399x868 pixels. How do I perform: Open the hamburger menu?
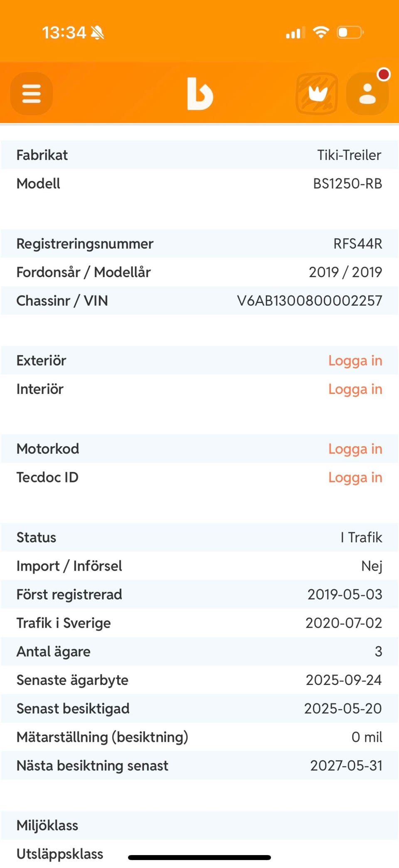pyautogui.click(x=32, y=94)
